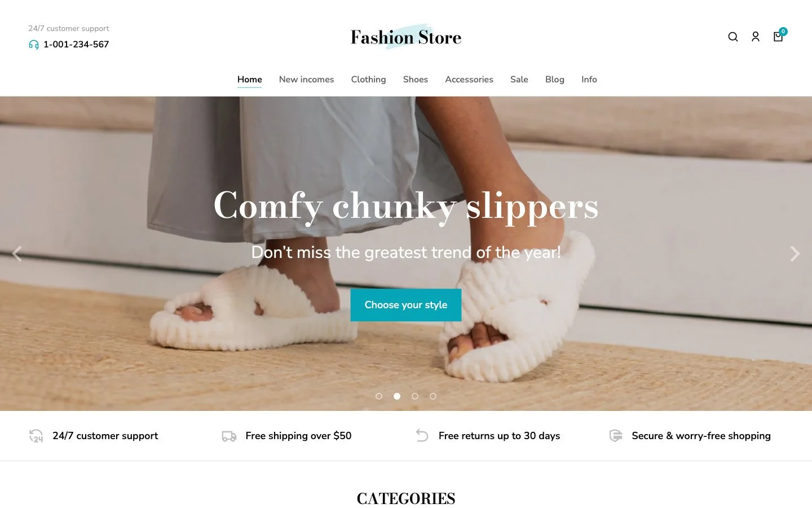The height and width of the screenshot is (508, 812).
Task: Click the free returns arrow icon
Action: 422,436
